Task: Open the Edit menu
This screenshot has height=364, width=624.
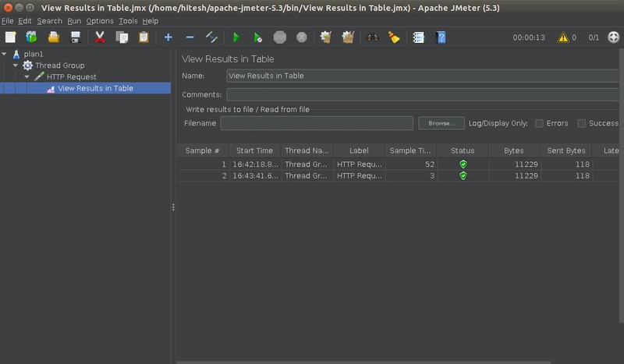Action: [x=25, y=21]
